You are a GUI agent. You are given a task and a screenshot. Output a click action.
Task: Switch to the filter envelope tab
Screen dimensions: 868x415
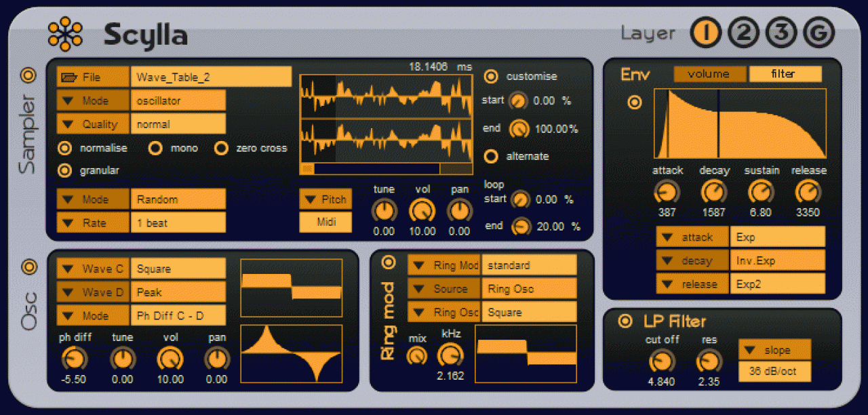pos(785,74)
